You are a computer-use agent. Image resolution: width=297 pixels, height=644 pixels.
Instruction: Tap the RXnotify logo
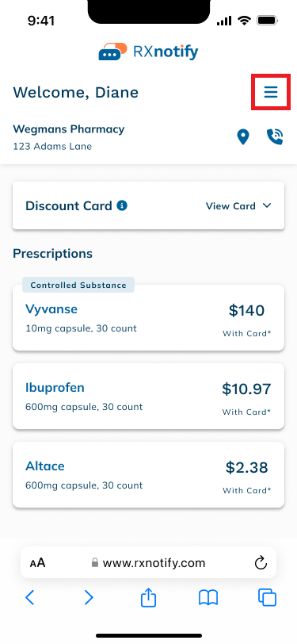pyautogui.click(x=149, y=52)
